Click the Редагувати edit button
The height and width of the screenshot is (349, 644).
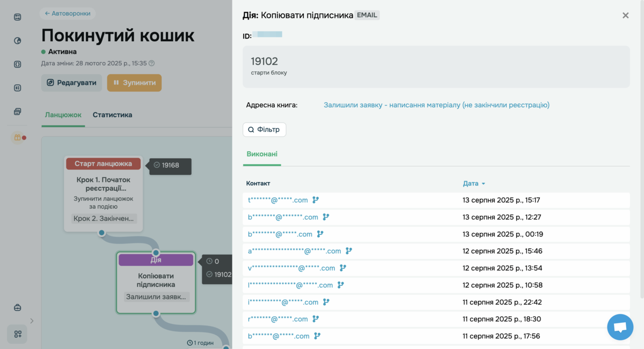coord(71,83)
